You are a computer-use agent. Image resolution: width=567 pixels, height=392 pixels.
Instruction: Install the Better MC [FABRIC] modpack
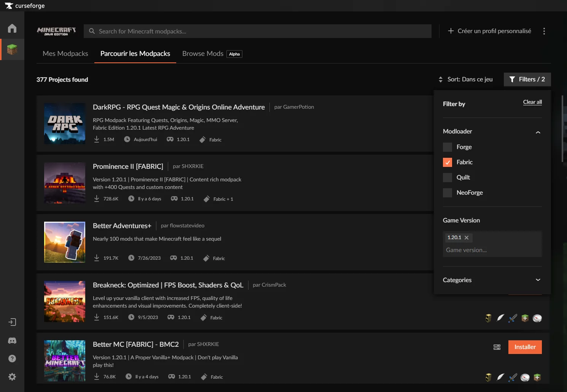pyautogui.click(x=525, y=347)
